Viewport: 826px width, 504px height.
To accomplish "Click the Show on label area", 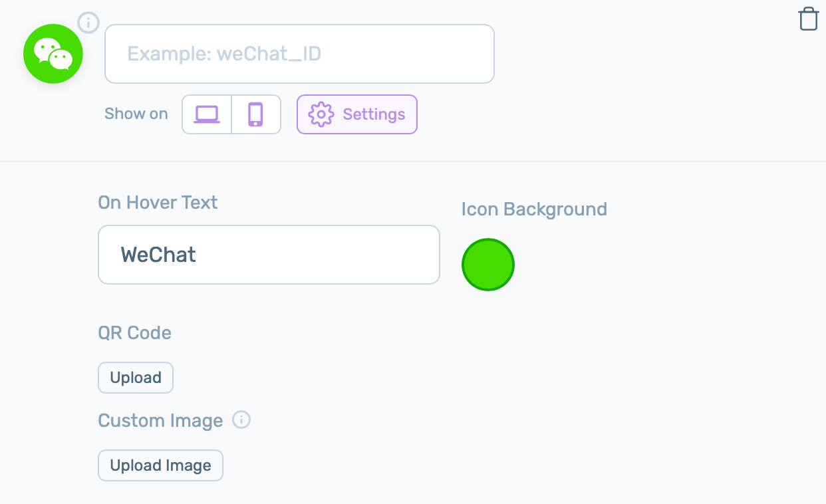I will tap(136, 114).
